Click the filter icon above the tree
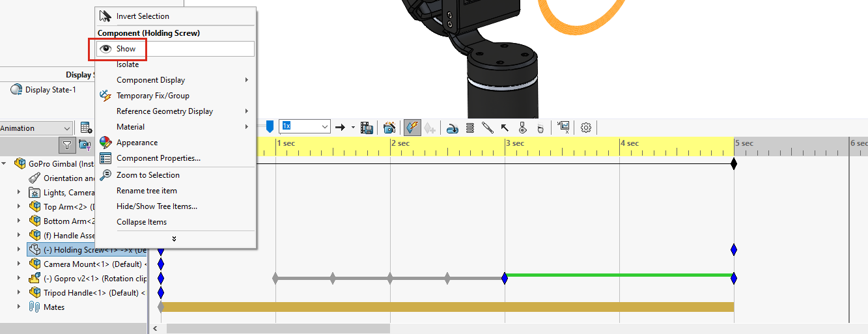This screenshot has width=868, height=334. pos(66,145)
